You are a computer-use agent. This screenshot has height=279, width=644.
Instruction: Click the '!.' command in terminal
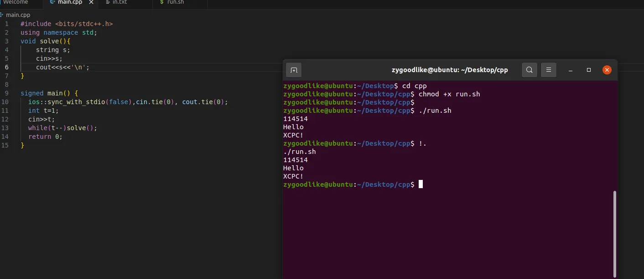(422, 143)
